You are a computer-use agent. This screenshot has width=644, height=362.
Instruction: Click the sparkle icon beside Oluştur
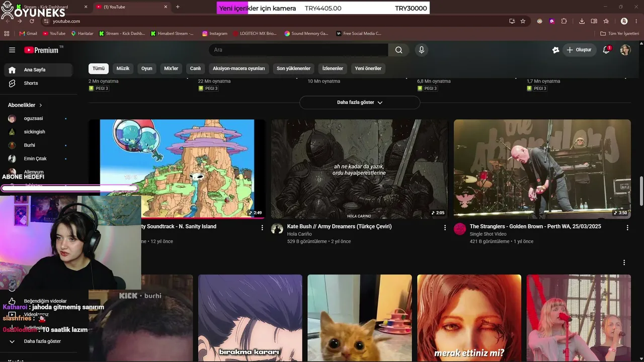[555, 50]
